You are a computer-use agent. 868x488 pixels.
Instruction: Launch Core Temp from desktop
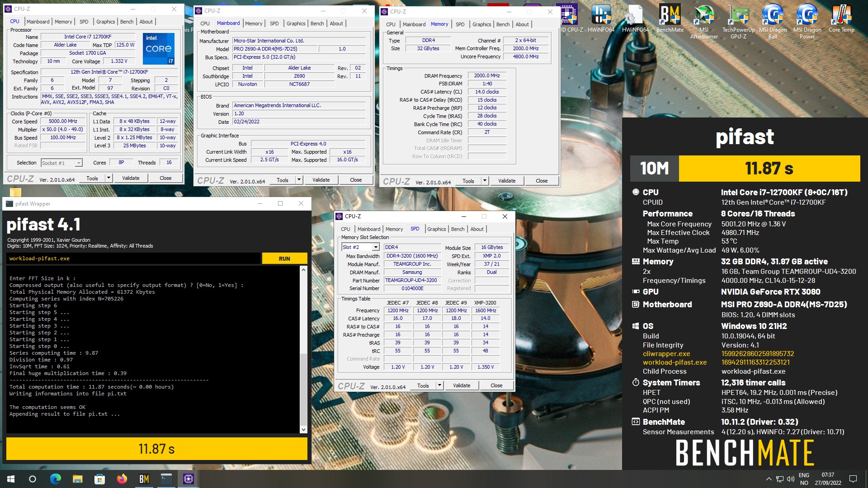[841, 18]
